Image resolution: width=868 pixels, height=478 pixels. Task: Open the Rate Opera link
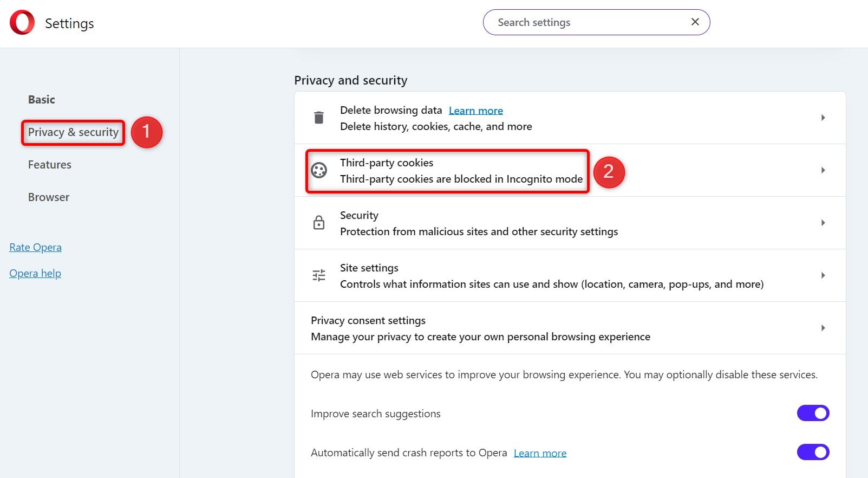point(36,247)
